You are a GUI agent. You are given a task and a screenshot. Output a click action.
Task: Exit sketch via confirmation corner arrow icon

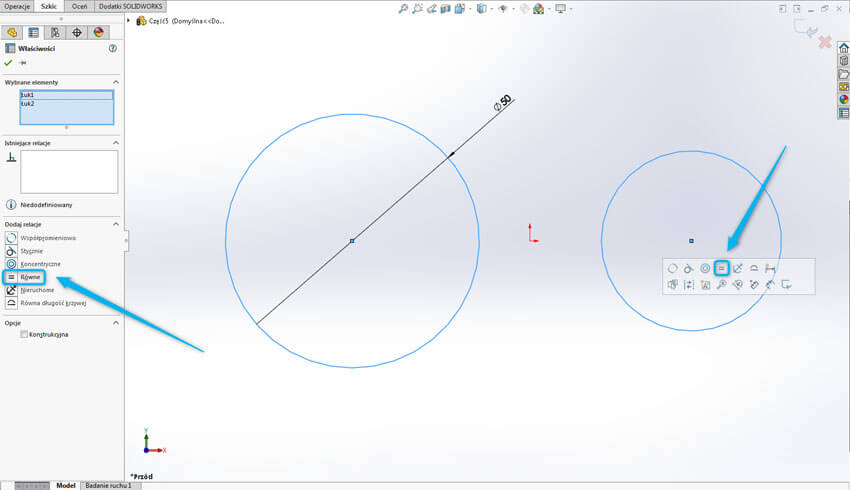click(806, 29)
